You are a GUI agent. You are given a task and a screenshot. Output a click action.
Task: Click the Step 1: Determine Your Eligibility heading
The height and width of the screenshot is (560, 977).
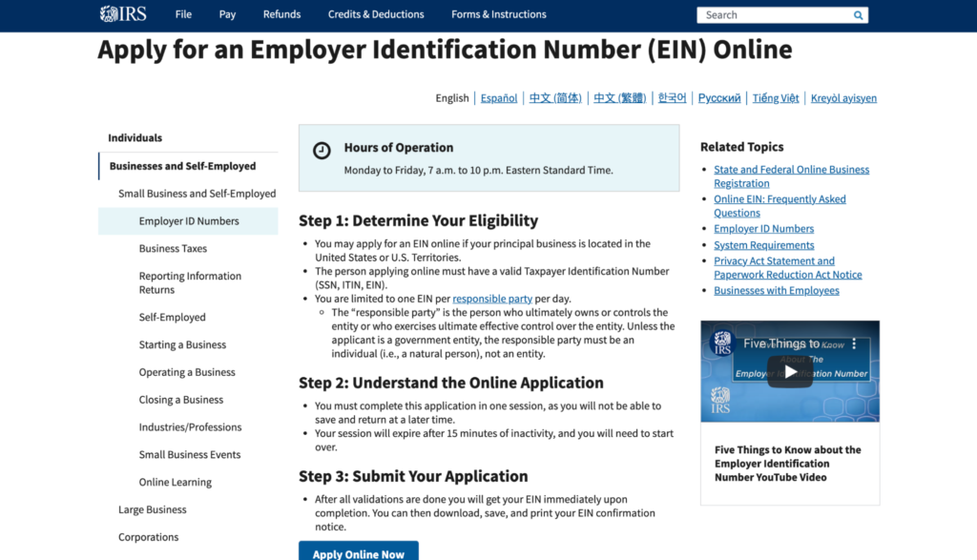pyautogui.click(x=418, y=220)
